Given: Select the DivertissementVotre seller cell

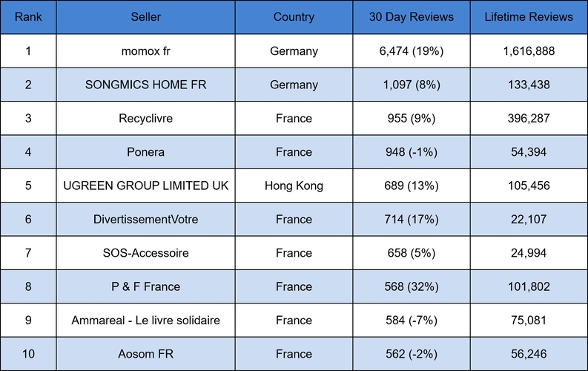Looking at the screenshot, I should (145, 220).
